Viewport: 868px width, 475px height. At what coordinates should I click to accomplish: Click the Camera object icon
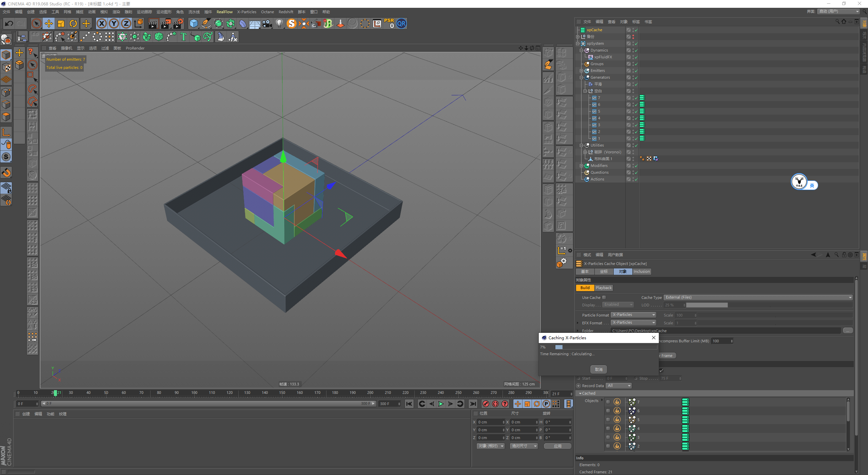click(x=267, y=24)
